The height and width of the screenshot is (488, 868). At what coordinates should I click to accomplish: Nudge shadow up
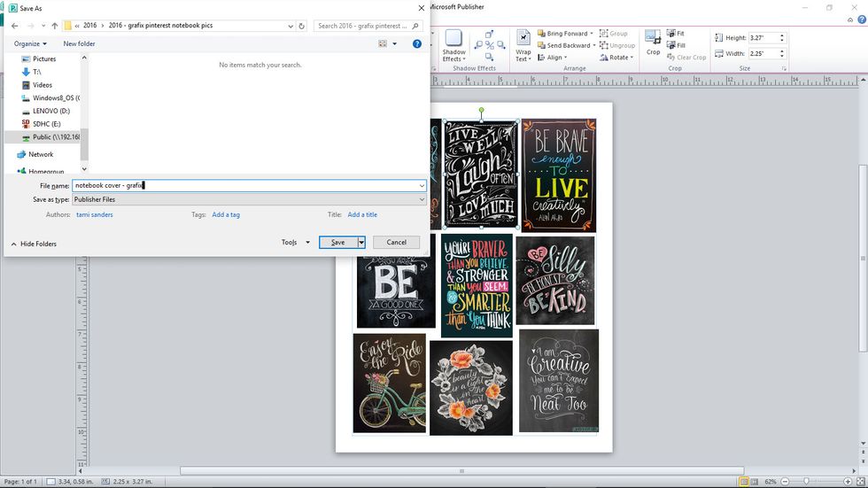click(x=489, y=35)
